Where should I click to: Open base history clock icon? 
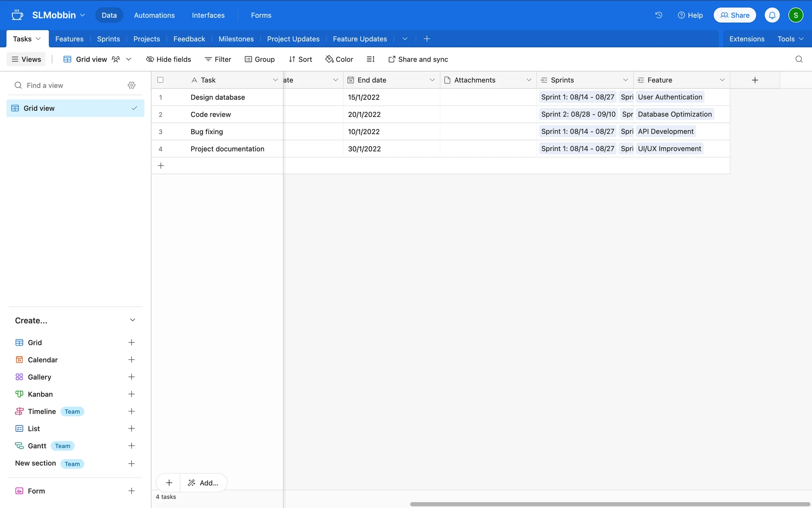point(658,15)
